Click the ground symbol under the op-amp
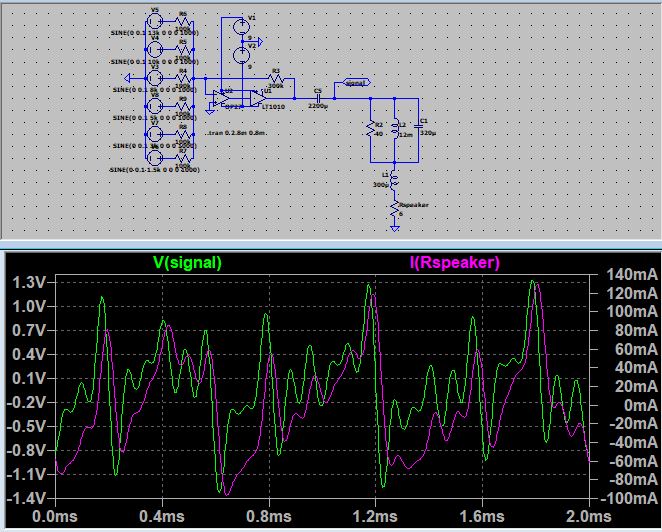This screenshot has width=662, height=532. pyautogui.click(x=209, y=111)
